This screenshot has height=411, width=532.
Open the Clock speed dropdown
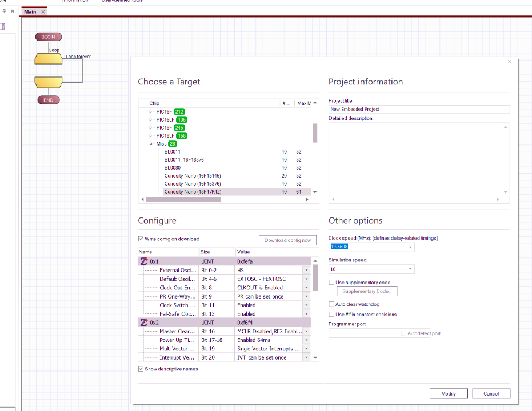[x=410, y=247]
